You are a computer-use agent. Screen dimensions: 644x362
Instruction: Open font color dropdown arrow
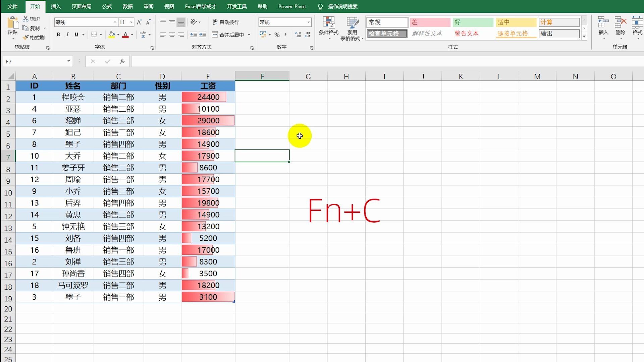coord(132,35)
